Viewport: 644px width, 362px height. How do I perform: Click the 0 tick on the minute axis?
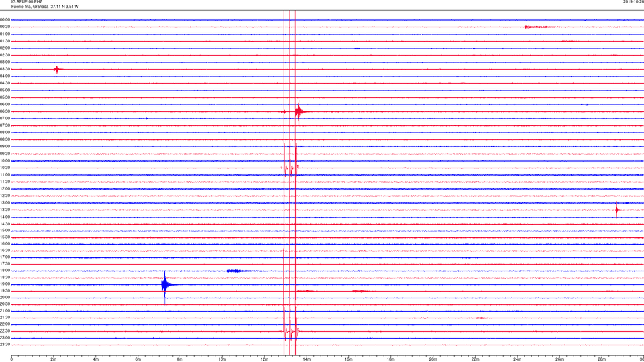pos(11,359)
